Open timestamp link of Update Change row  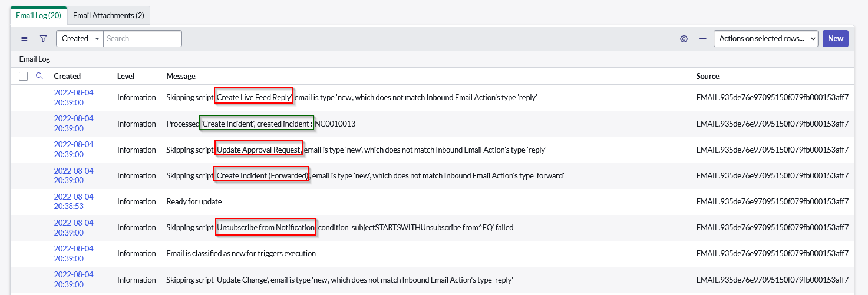(74, 279)
